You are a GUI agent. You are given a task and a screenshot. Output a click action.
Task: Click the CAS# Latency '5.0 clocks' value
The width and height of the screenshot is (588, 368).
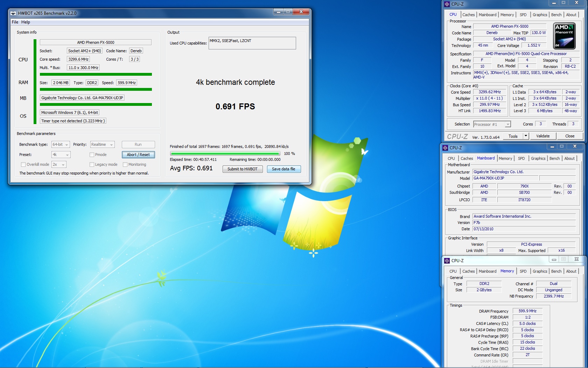click(527, 323)
